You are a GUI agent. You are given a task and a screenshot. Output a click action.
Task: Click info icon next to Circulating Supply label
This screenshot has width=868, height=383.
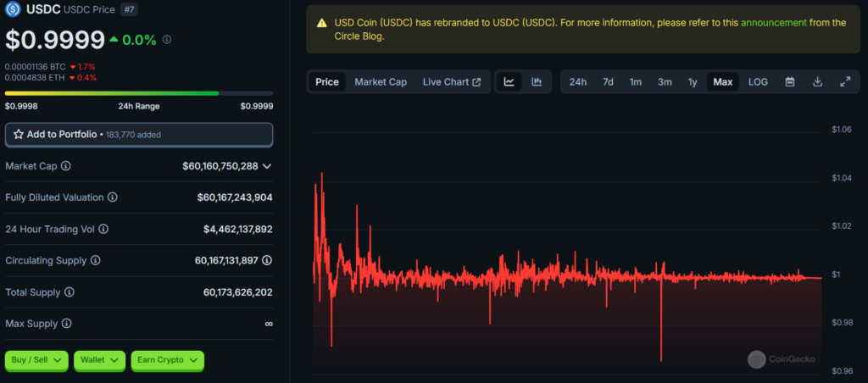pos(96,260)
